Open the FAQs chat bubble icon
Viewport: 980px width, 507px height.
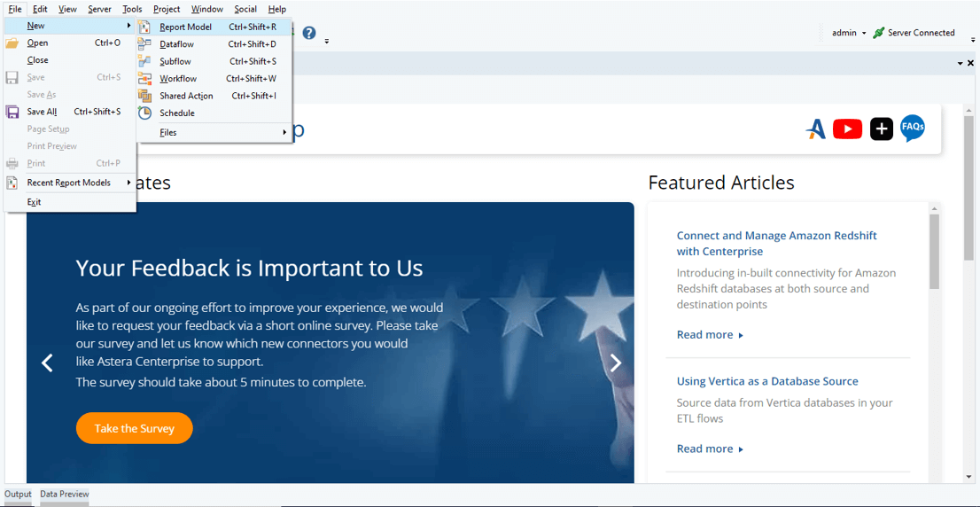[913, 128]
